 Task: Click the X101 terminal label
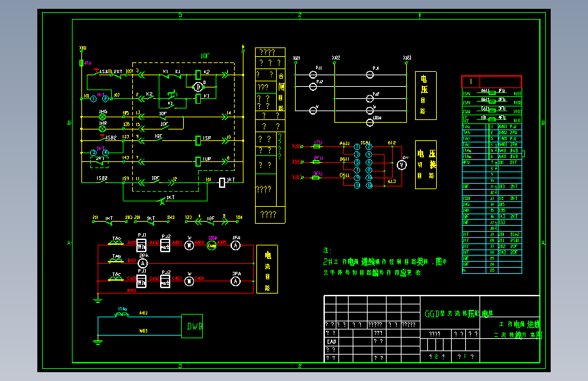pyautogui.click(x=297, y=146)
